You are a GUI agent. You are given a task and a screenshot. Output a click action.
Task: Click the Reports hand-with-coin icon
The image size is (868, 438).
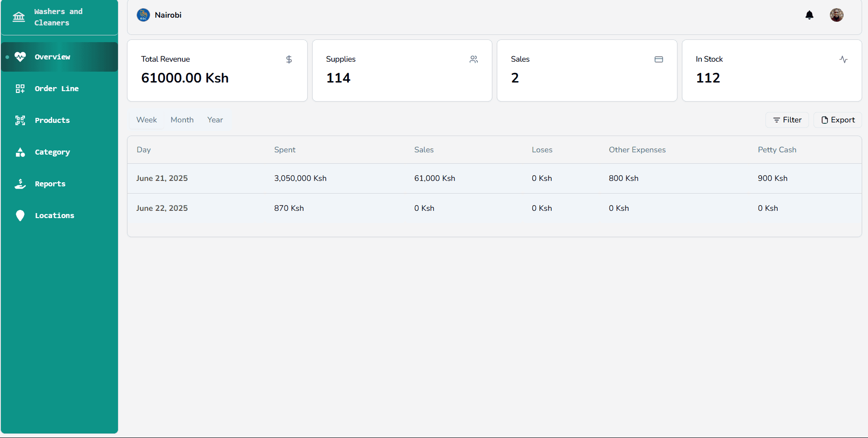[20, 184]
